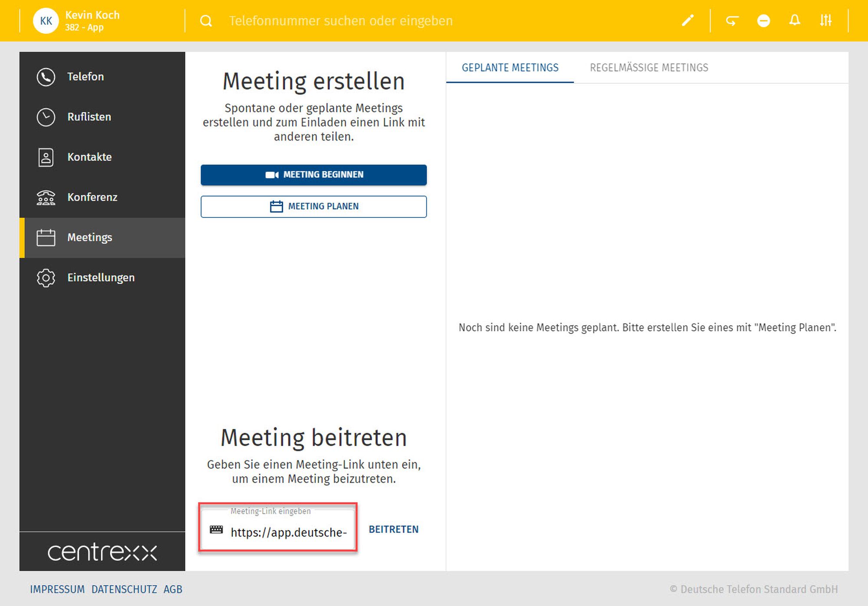Click the KK user avatar
868x606 pixels.
[x=46, y=21]
